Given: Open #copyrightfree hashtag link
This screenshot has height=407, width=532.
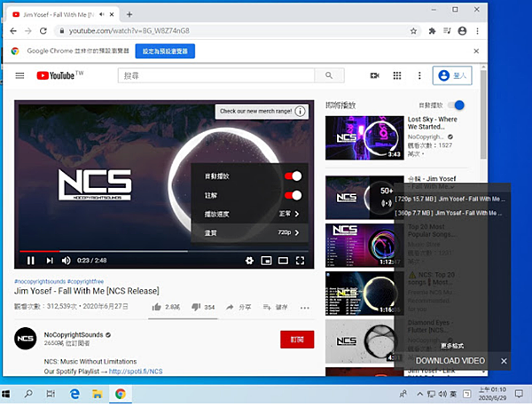Looking at the screenshot, I should pos(85,281).
